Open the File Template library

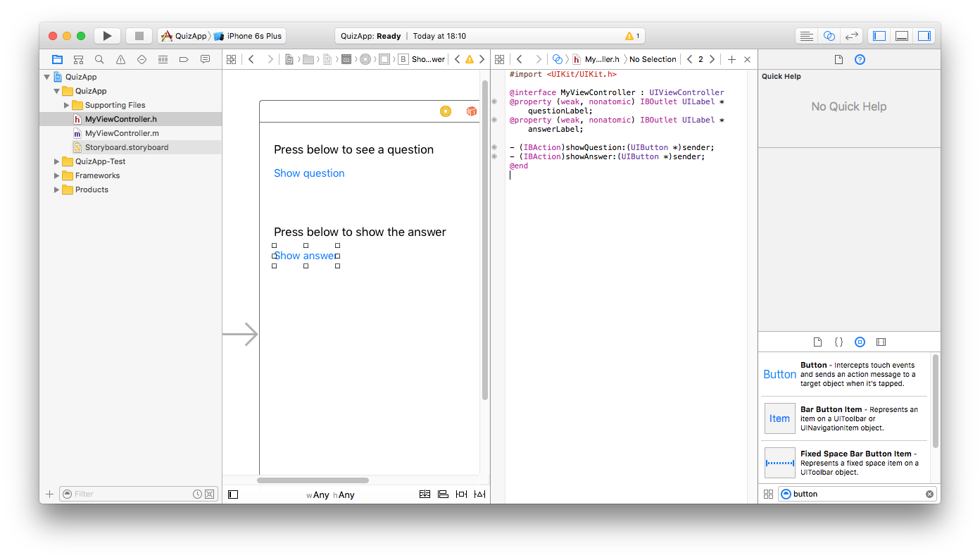pos(817,342)
